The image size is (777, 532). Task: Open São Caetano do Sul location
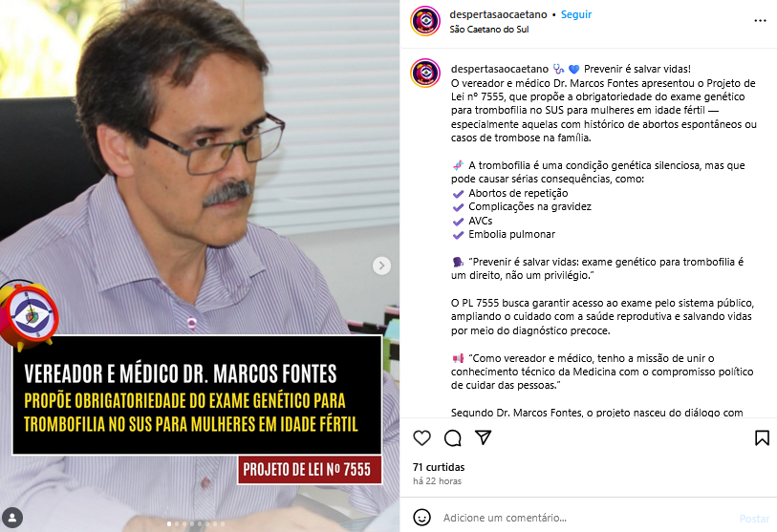tap(489, 30)
